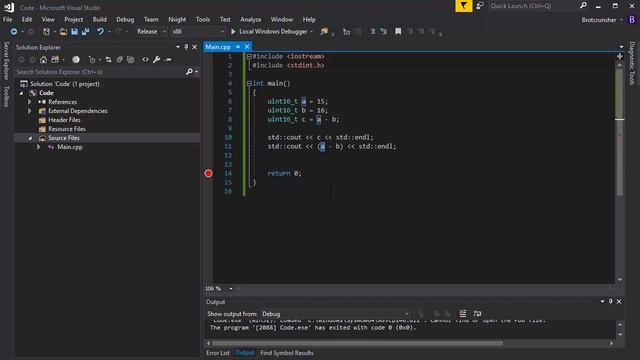Collapse the main() function code block
Image resolution: width=640 pixels, height=360 pixels.
pyautogui.click(x=249, y=83)
